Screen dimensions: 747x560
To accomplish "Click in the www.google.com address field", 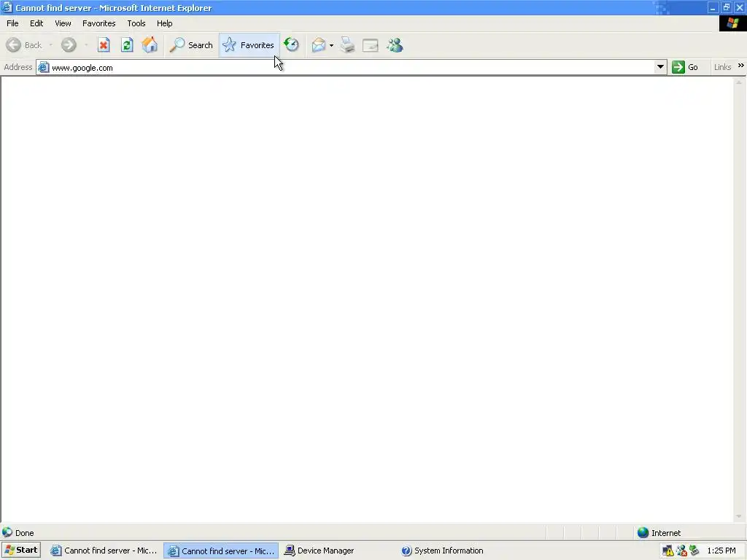I will (x=352, y=68).
